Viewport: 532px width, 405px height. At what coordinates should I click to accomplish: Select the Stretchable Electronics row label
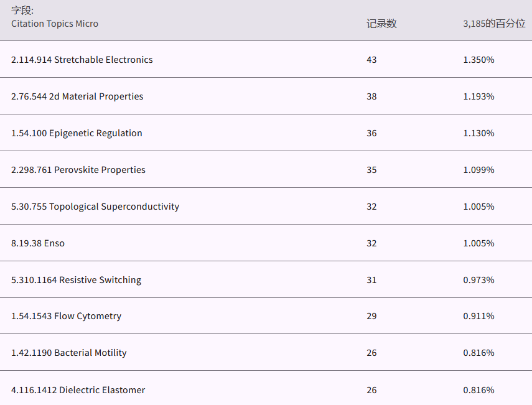(82, 60)
